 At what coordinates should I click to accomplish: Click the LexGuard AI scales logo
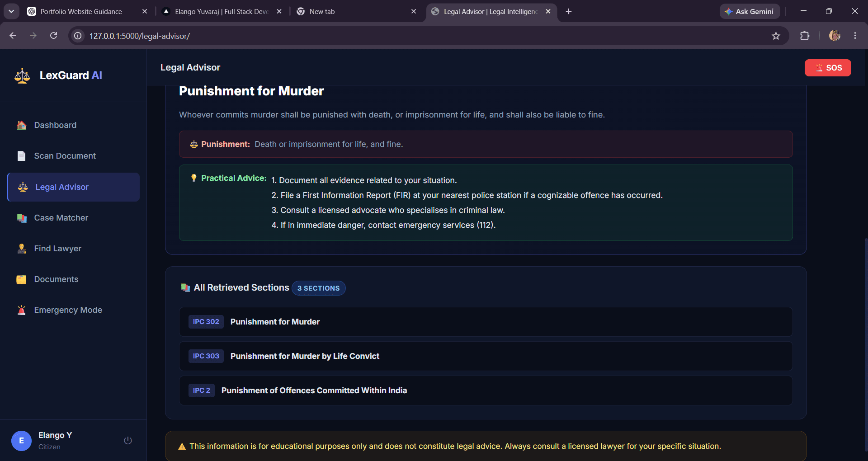point(22,76)
